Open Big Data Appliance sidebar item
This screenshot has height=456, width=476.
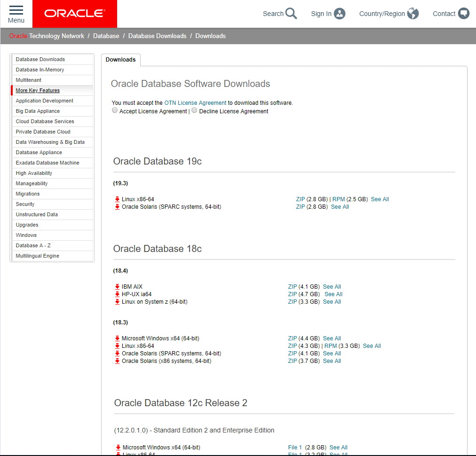click(52, 111)
